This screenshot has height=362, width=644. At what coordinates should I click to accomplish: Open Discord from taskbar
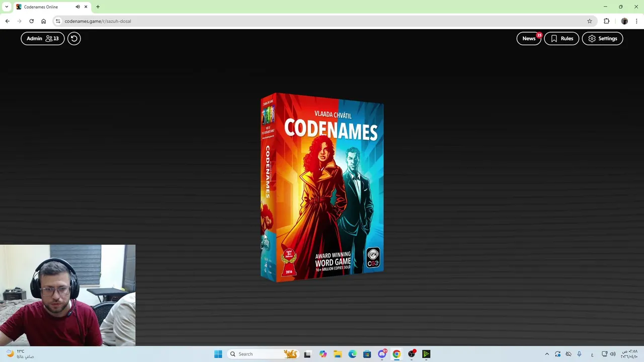point(382,354)
